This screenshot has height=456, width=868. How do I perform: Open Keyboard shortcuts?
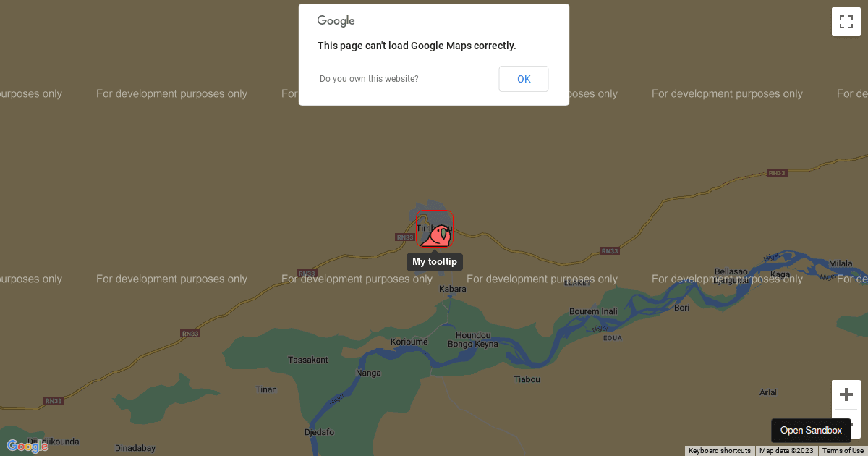tap(720, 451)
